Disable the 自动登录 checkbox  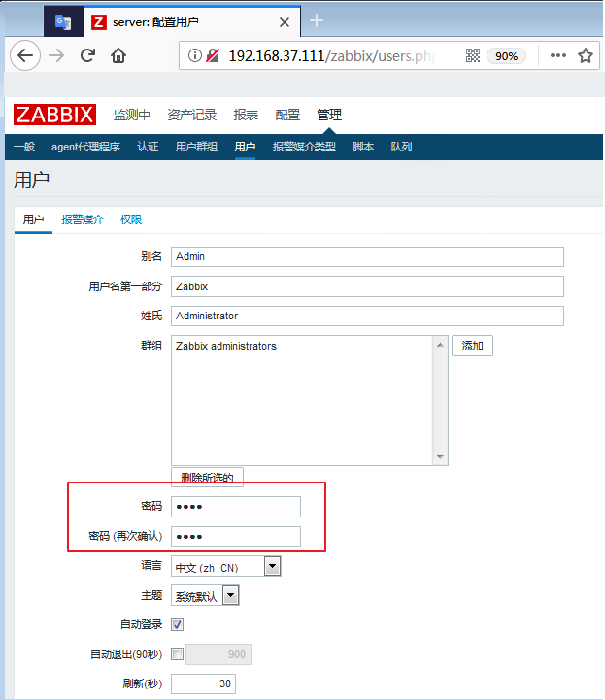(x=177, y=624)
